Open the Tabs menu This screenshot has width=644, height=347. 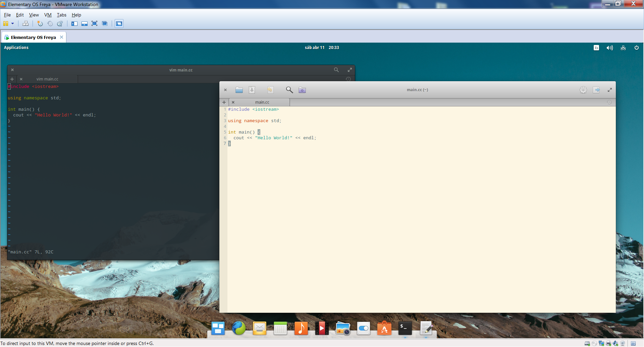click(x=62, y=15)
